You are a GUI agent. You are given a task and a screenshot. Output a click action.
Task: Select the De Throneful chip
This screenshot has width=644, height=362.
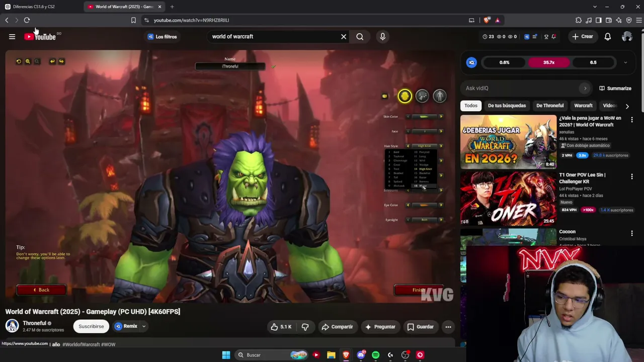click(550, 106)
